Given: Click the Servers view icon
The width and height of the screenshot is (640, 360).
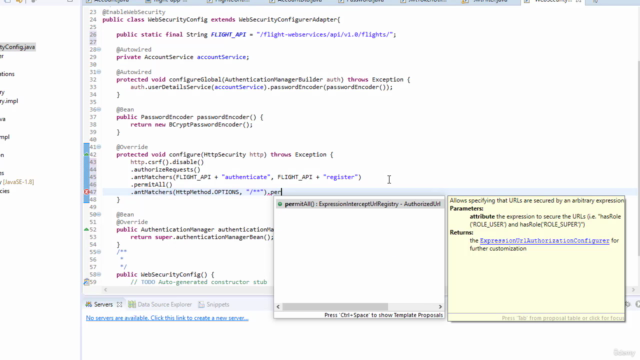Looking at the screenshot, I should click(x=89, y=304).
